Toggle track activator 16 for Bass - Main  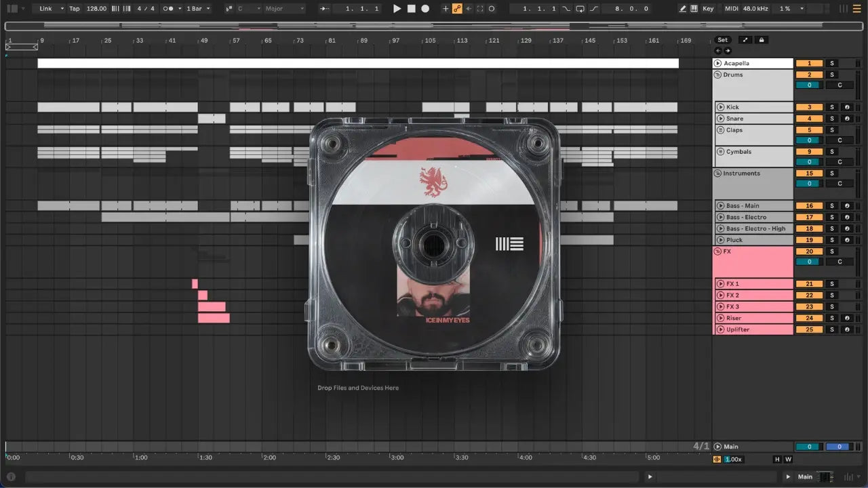coord(809,205)
